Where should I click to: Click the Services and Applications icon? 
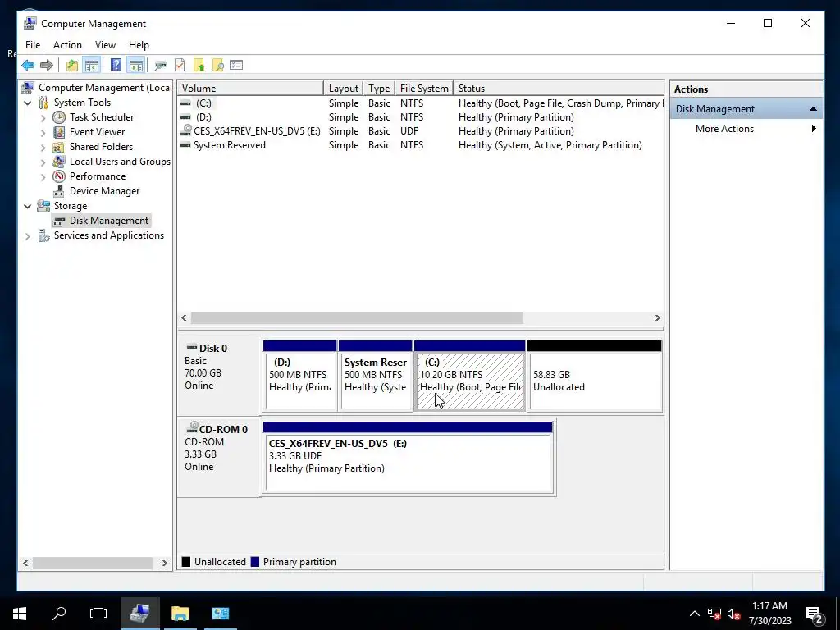click(x=43, y=235)
